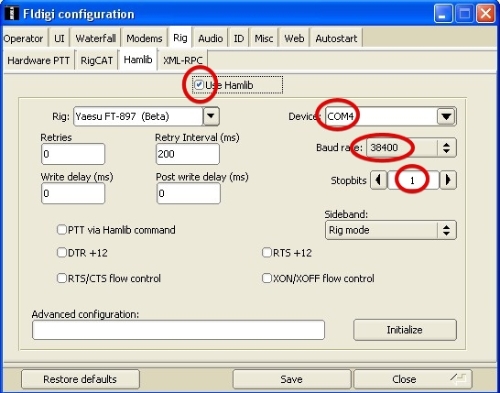Viewport: 500px width, 393px height.
Task: Open the Misc tab
Action: (264, 39)
